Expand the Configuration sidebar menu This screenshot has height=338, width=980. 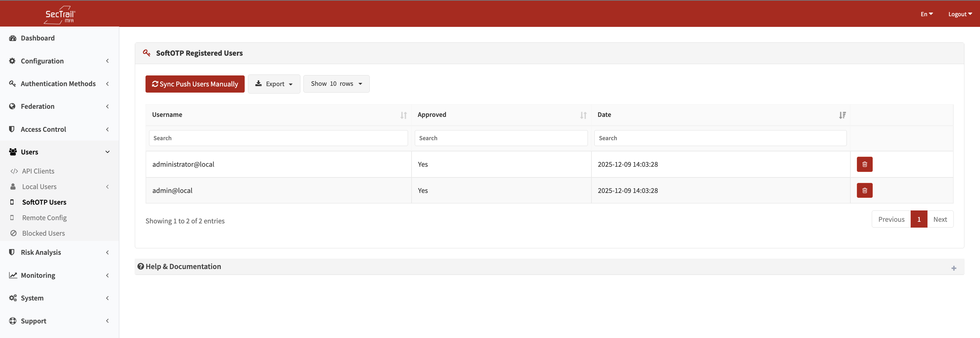pos(59,61)
